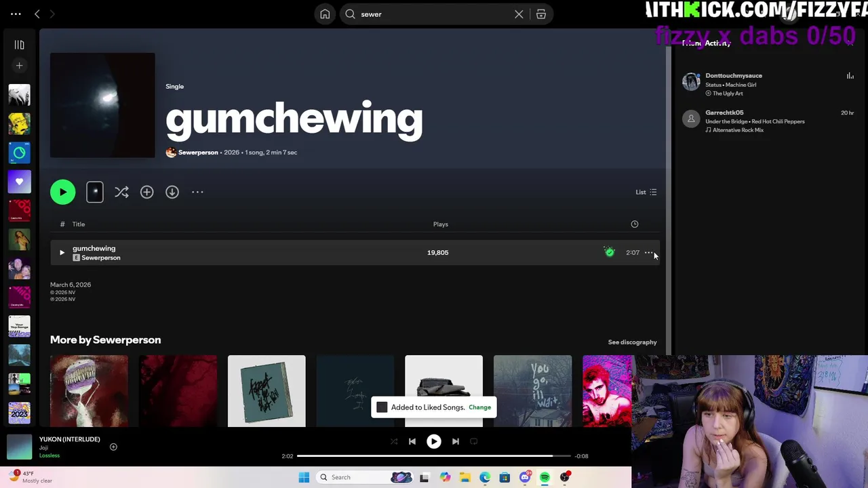
Task: Go to Home with the house icon
Action: pos(325,14)
